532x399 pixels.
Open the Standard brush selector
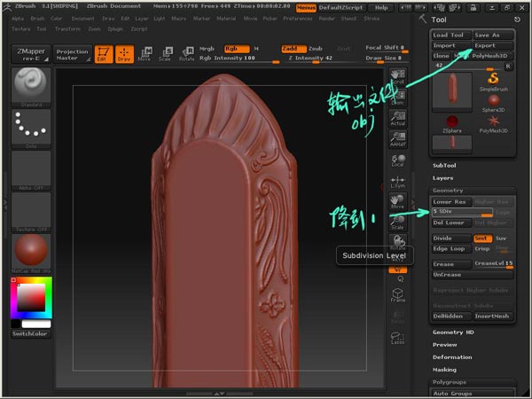click(x=31, y=87)
